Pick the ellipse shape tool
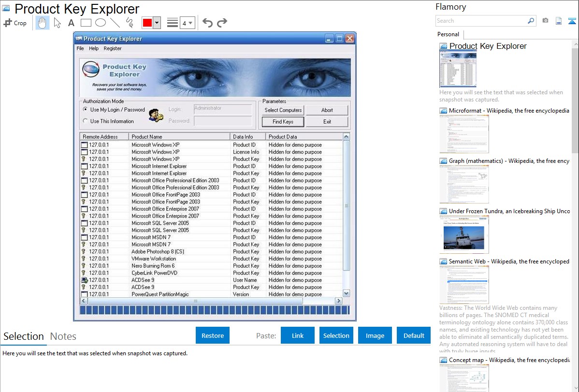This screenshot has height=392, width=579. pos(100,23)
